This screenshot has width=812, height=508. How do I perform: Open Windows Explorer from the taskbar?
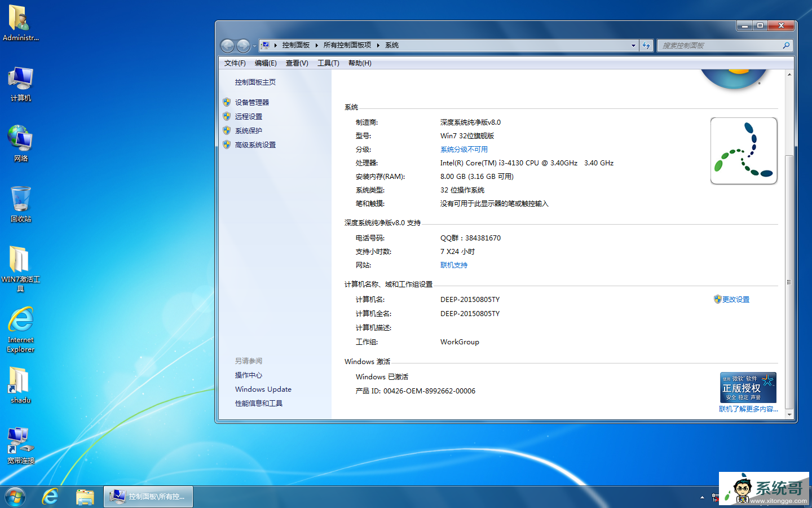pos(85,497)
